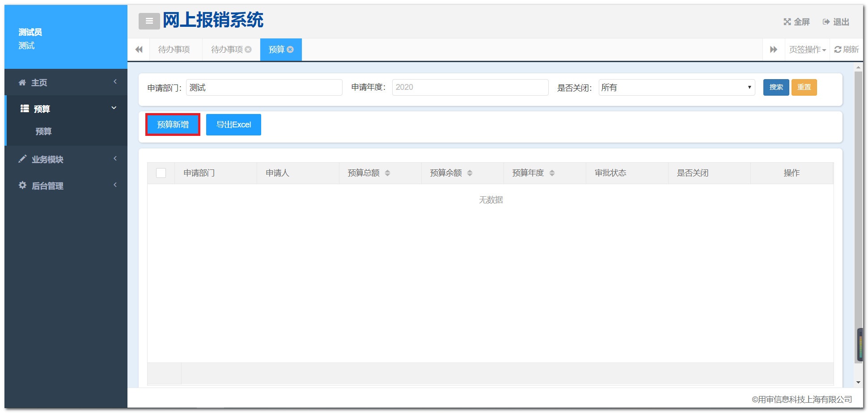
Task: Toggle the select-all checkbox in table header
Action: (161, 173)
